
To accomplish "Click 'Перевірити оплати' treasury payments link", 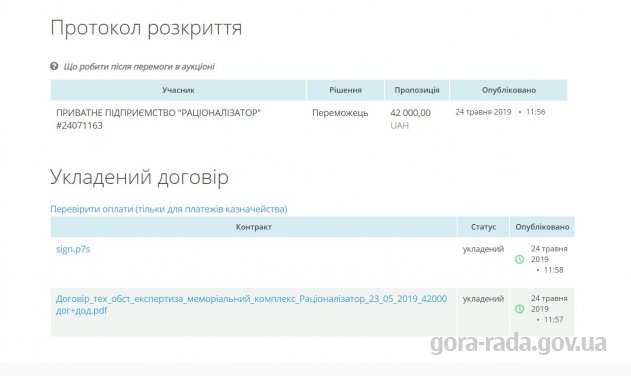I will 169,209.
